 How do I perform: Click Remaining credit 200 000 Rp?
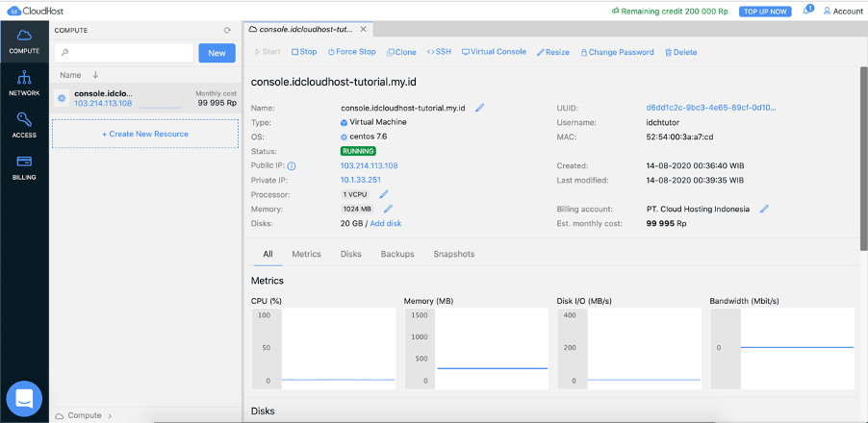[670, 12]
